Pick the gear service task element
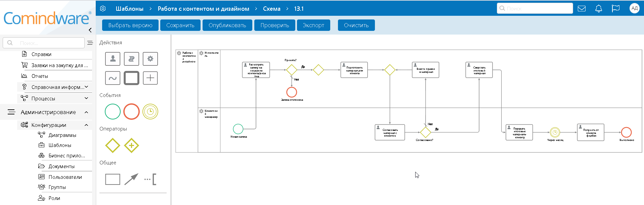 150,59
